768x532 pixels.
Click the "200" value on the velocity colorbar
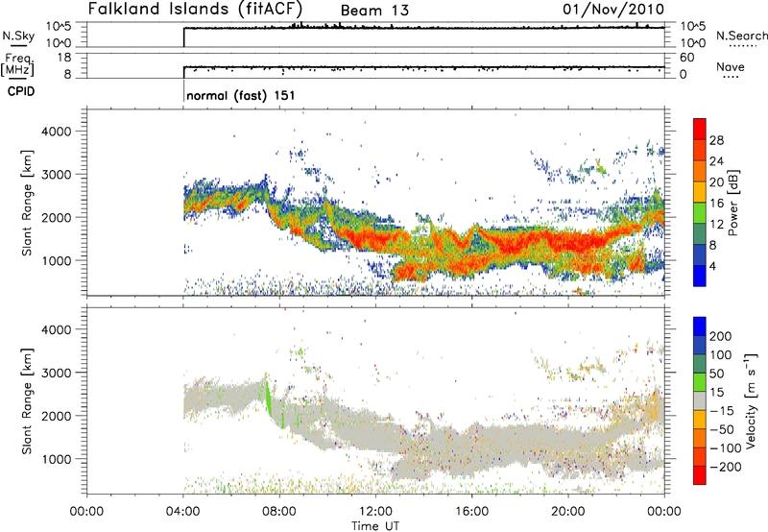coord(721,336)
